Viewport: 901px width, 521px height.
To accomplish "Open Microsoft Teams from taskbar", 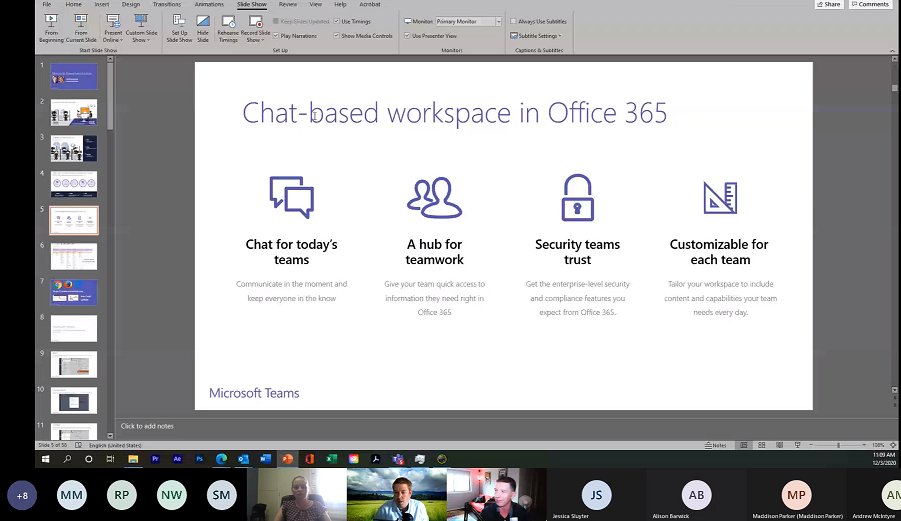I will [x=398, y=459].
